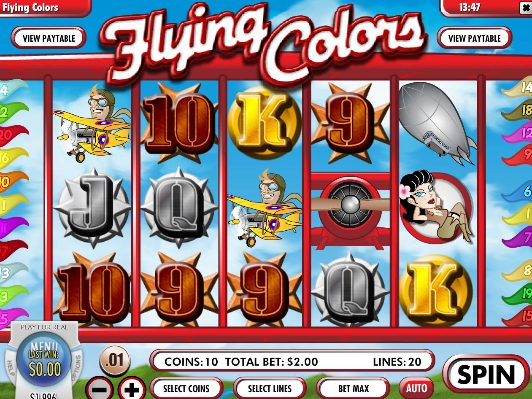
Task: Toggle Auto spin mode
Action: tap(416, 388)
